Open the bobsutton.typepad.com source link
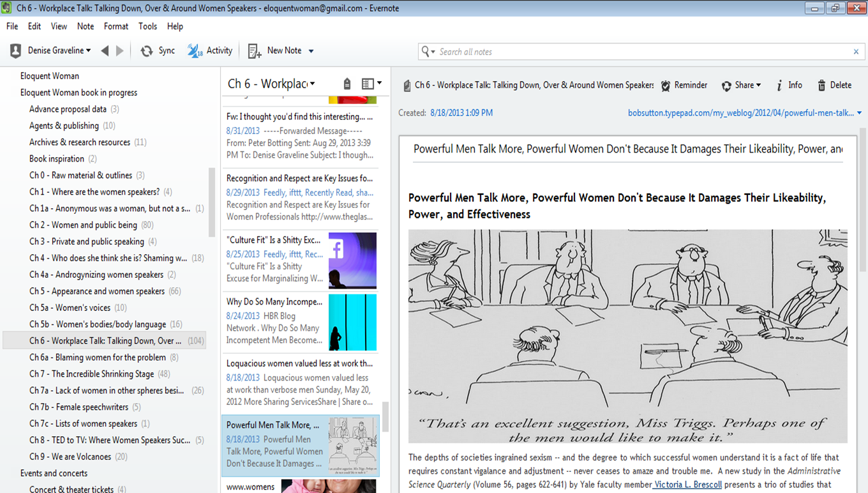This screenshot has width=868, height=493. coord(741,113)
